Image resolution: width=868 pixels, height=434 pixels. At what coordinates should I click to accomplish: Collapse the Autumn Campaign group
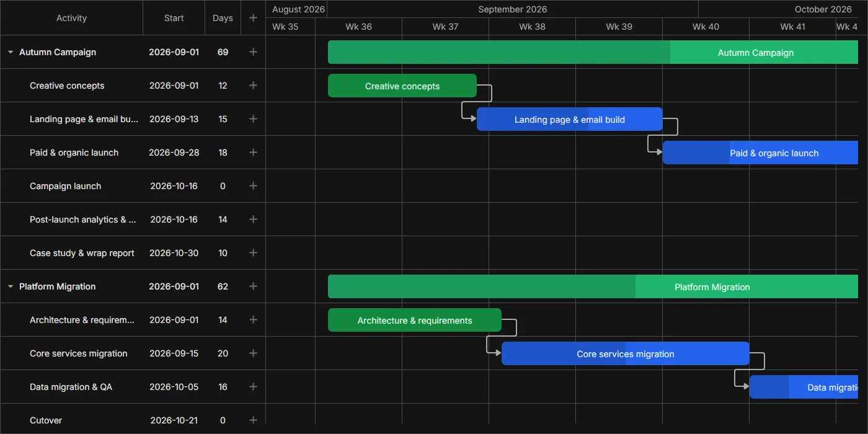click(x=11, y=52)
